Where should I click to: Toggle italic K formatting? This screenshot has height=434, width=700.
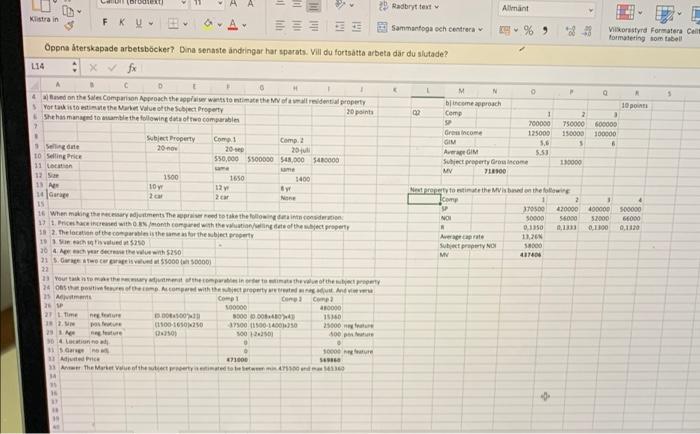pyautogui.click(x=121, y=22)
